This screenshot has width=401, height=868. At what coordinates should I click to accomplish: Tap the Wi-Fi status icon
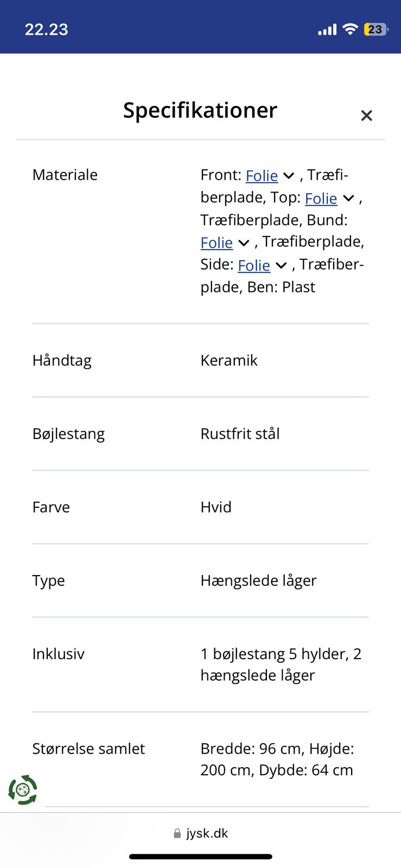pyautogui.click(x=351, y=29)
